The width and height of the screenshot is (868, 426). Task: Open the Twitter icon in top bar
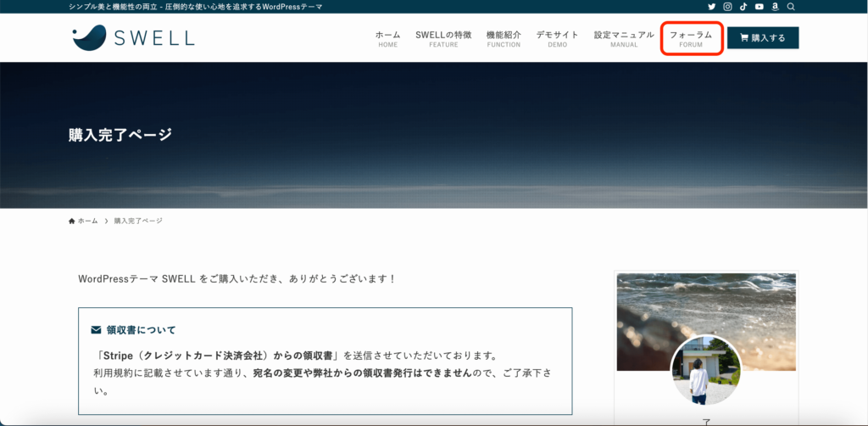click(712, 7)
